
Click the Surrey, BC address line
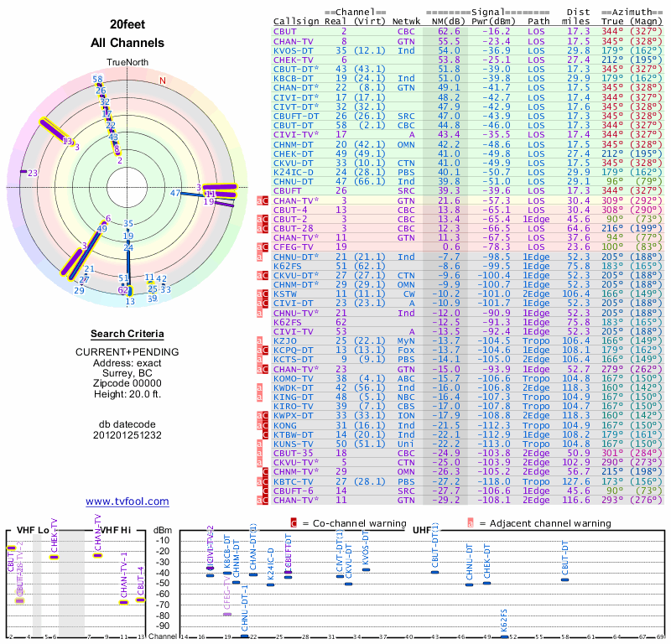point(127,372)
